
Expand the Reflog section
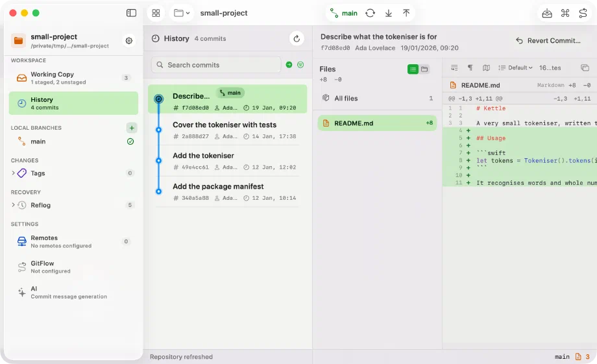pos(14,205)
